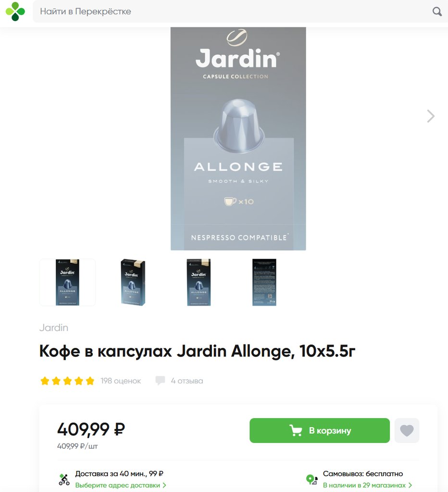This screenshot has width=448, height=492.
Task: Click the reviews speech bubble icon
Action: pyautogui.click(x=160, y=381)
